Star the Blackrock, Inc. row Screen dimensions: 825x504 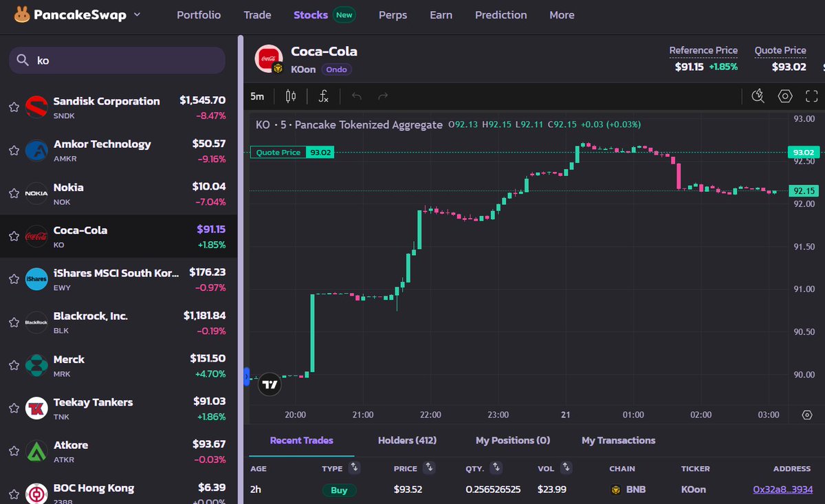pyautogui.click(x=14, y=322)
